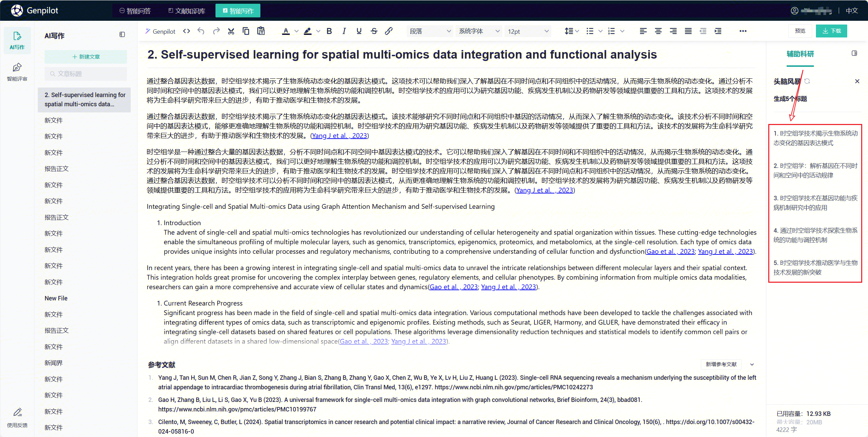Viewport: 868px width, 437px height.
Task: Open bulleted list style arrow
Action: 600,31
